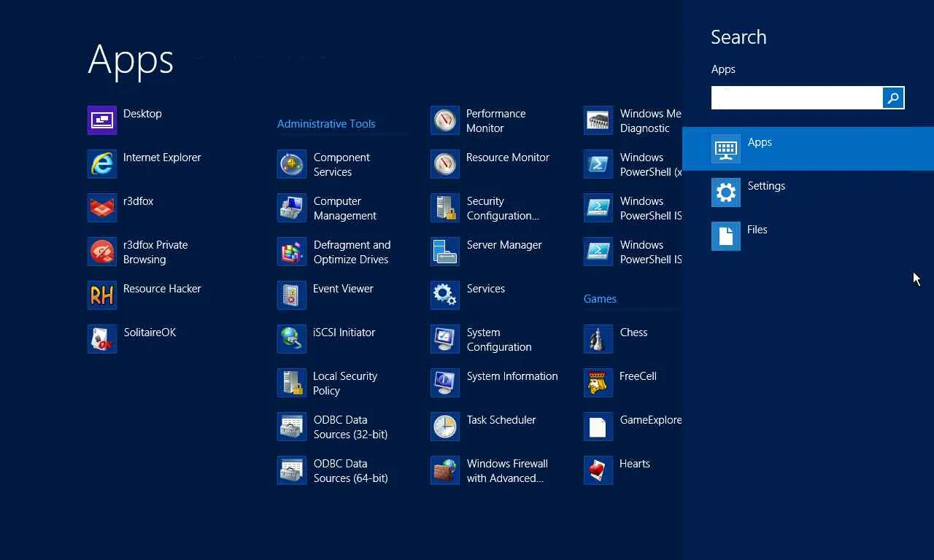Select Settings search scope

click(808, 192)
